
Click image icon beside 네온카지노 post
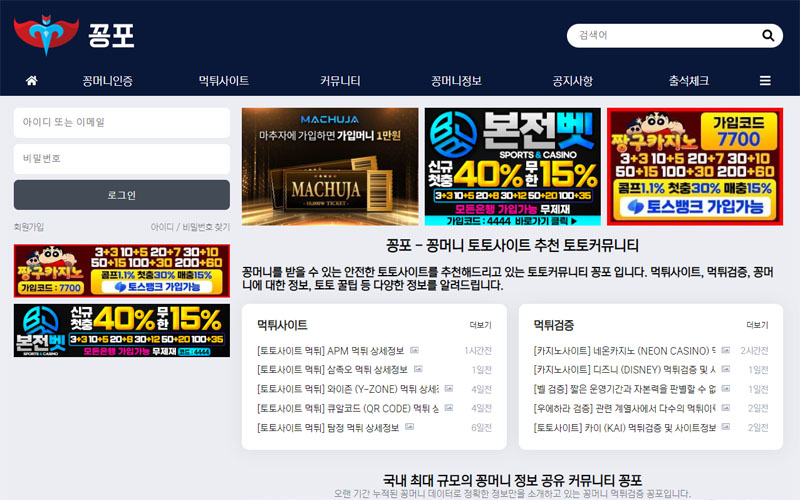726,350
